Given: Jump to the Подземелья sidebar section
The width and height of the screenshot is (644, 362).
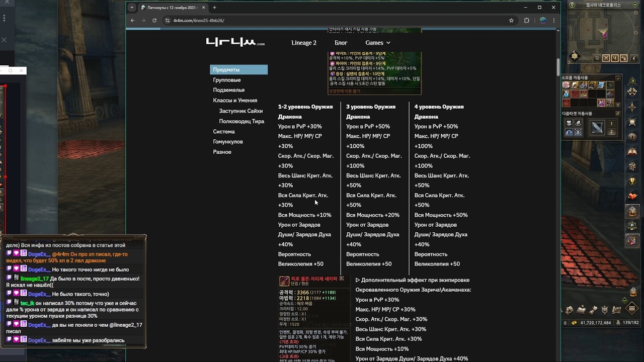Looking at the screenshot, I should pyautogui.click(x=229, y=90).
